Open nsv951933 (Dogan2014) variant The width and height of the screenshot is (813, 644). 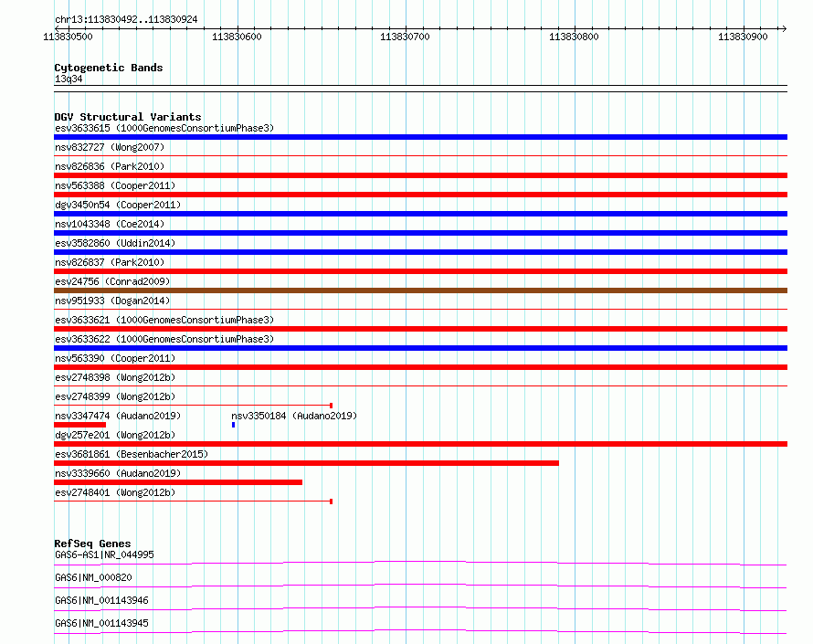pos(112,301)
